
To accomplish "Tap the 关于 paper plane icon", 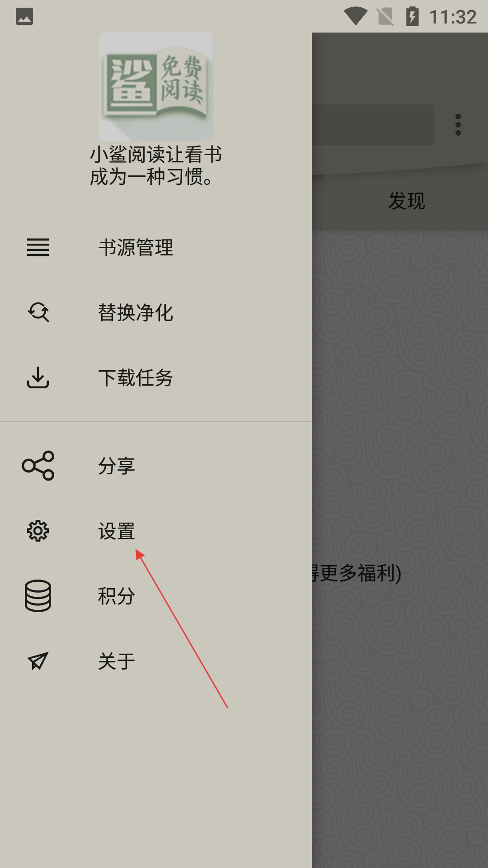I will pos(38,661).
